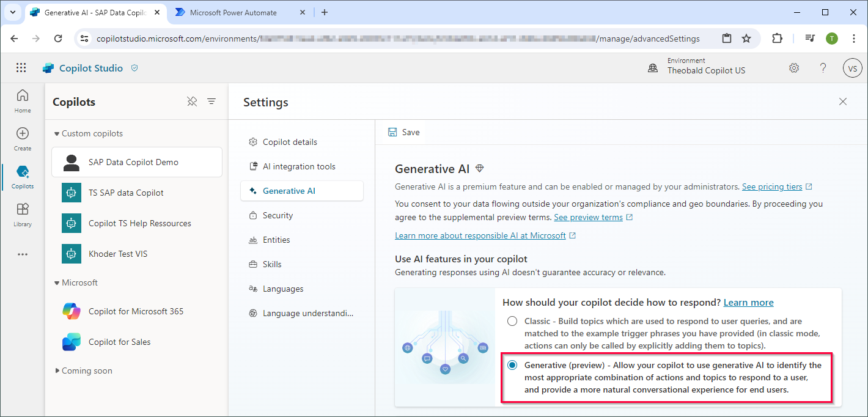The height and width of the screenshot is (417, 868).
Task: Open Language understanding settings
Action: (302, 313)
